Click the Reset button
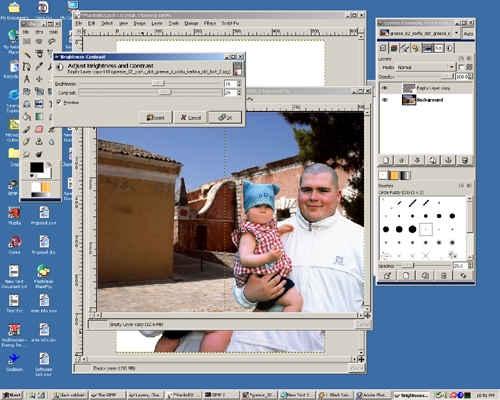Screen dimensions: 500x400 tap(155, 117)
